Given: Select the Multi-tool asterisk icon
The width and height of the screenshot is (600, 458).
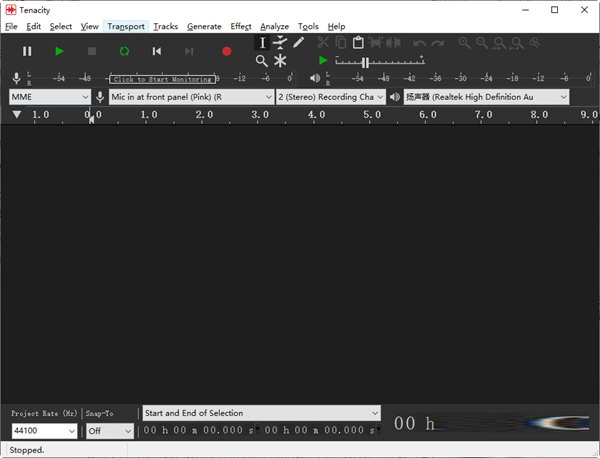Looking at the screenshot, I should (x=280, y=61).
